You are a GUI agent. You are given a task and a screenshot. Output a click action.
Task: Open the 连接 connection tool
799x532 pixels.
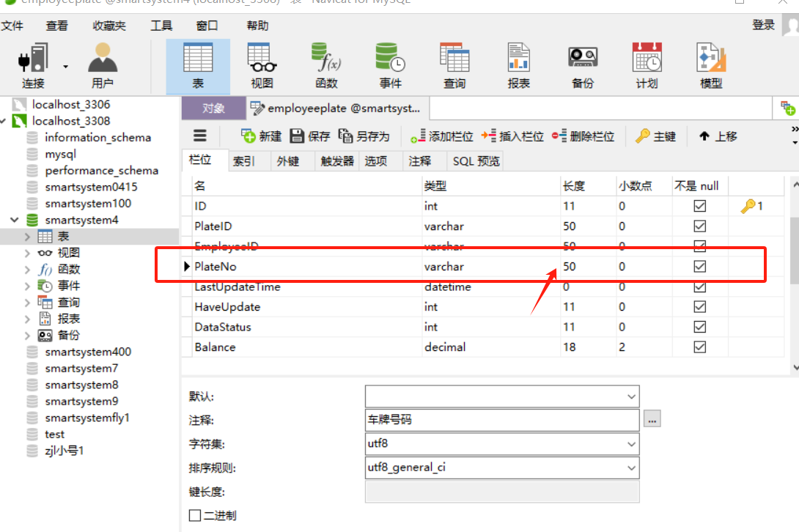click(x=33, y=66)
